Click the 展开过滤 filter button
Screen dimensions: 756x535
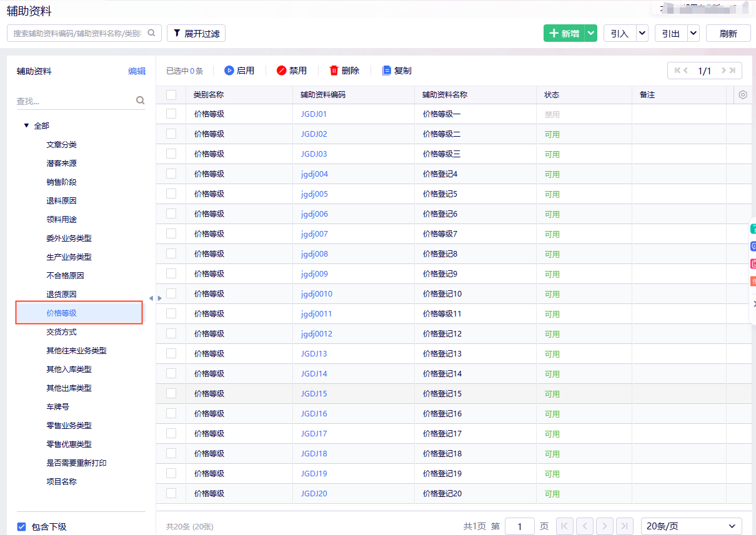(196, 33)
